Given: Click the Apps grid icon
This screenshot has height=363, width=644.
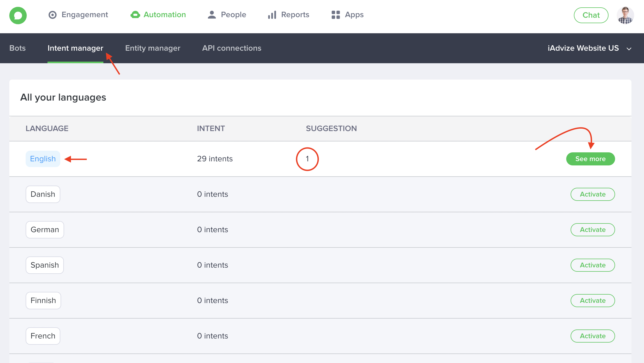Looking at the screenshot, I should coord(336,15).
